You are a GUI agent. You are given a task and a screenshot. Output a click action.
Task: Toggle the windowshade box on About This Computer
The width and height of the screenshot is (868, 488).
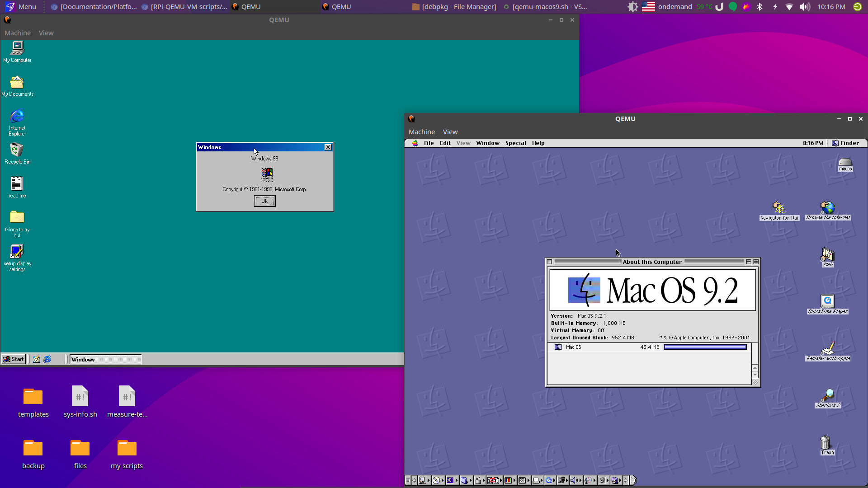(x=756, y=262)
